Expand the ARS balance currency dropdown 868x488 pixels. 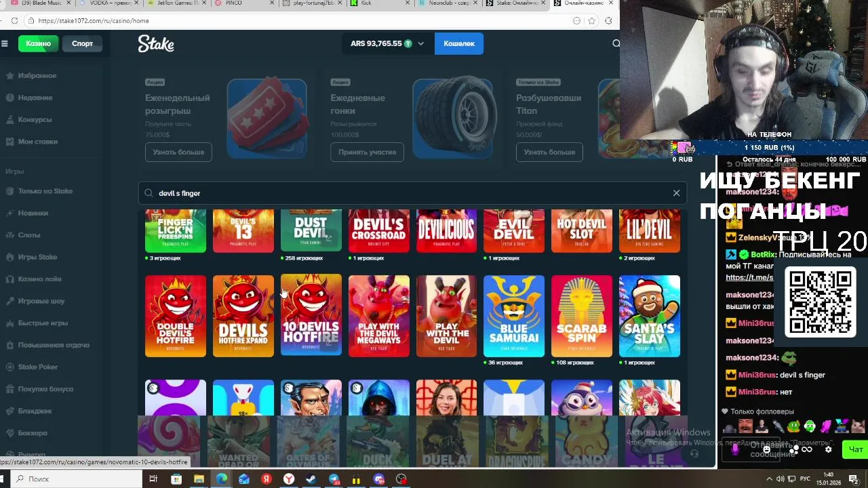[420, 43]
